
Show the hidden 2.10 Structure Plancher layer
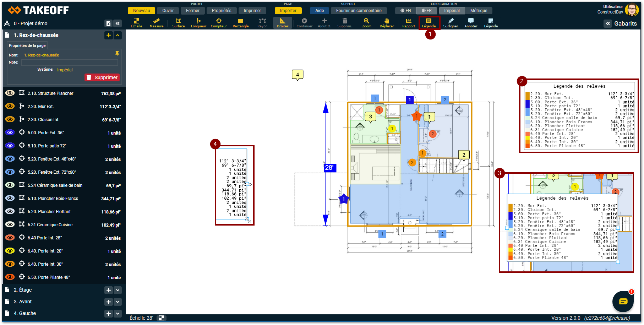click(x=10, y=93)
